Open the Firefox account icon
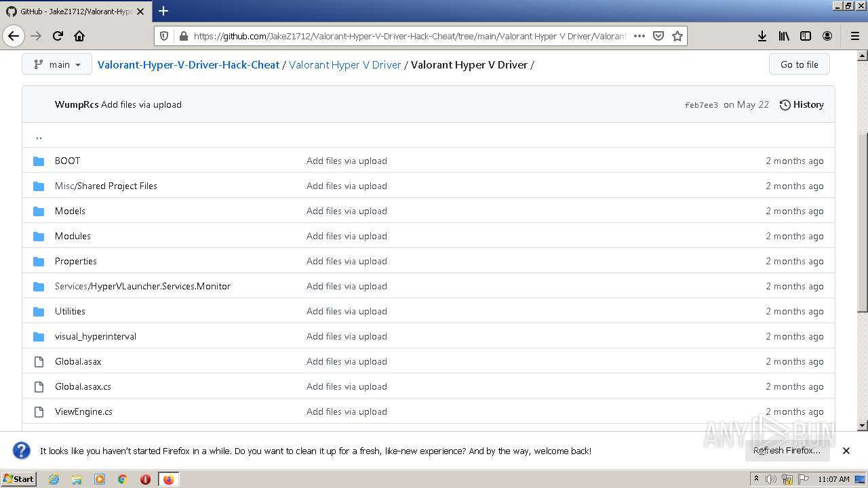This screenshot has width=868, height=488. click(x=827, y=36)
